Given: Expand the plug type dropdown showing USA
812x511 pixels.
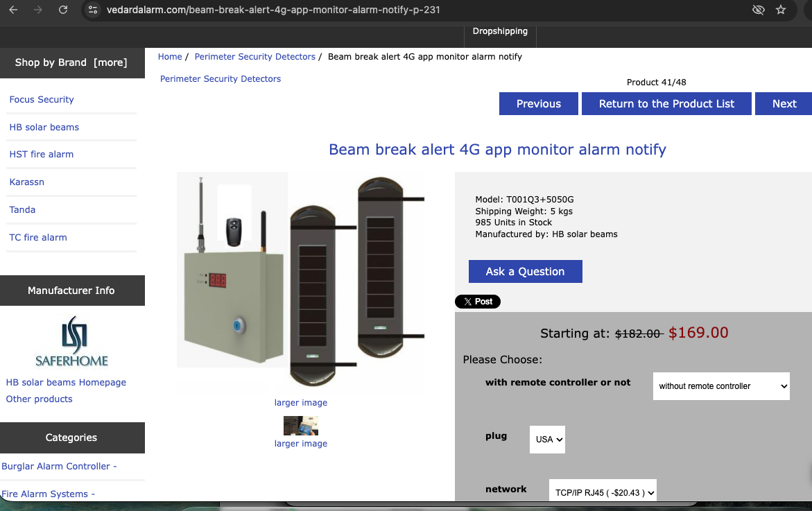Looking at the screenshot, I should click(x=547, y=440).
